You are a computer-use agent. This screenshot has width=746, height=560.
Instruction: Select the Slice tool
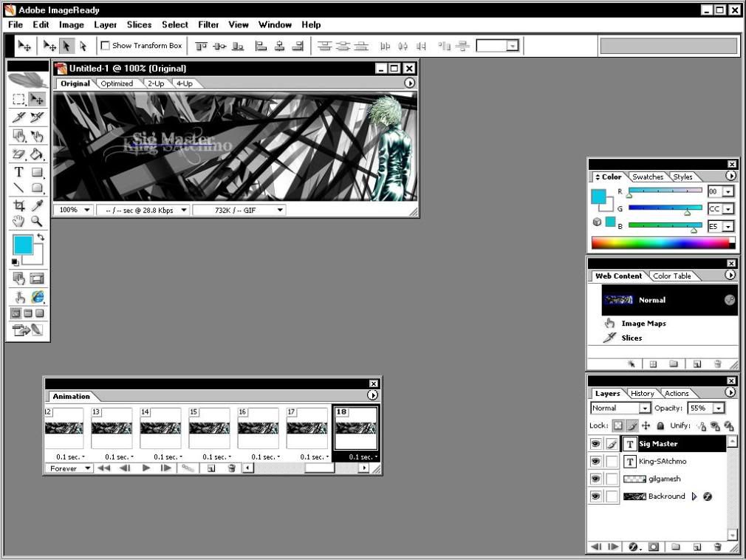click(x=18, y=117)
